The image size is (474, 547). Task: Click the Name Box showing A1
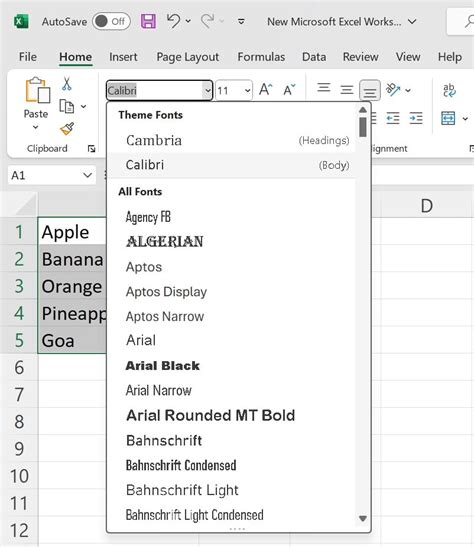click(x=44, y=175)
